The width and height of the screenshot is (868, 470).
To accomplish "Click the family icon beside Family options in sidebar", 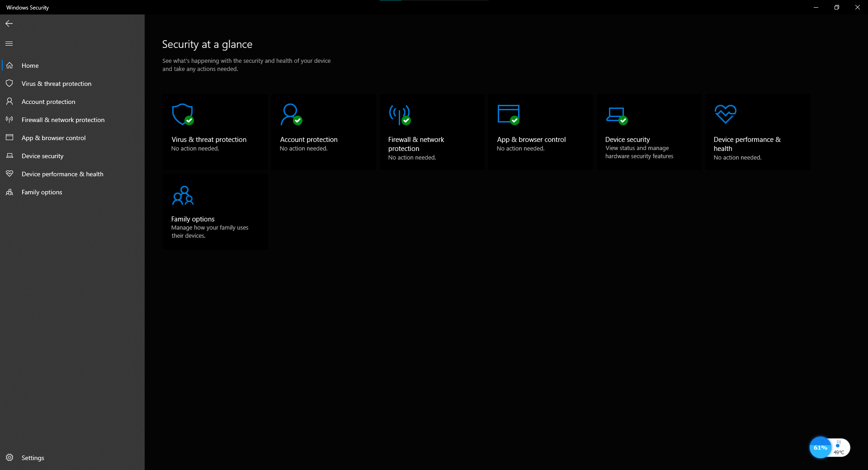I will point(9,192).
